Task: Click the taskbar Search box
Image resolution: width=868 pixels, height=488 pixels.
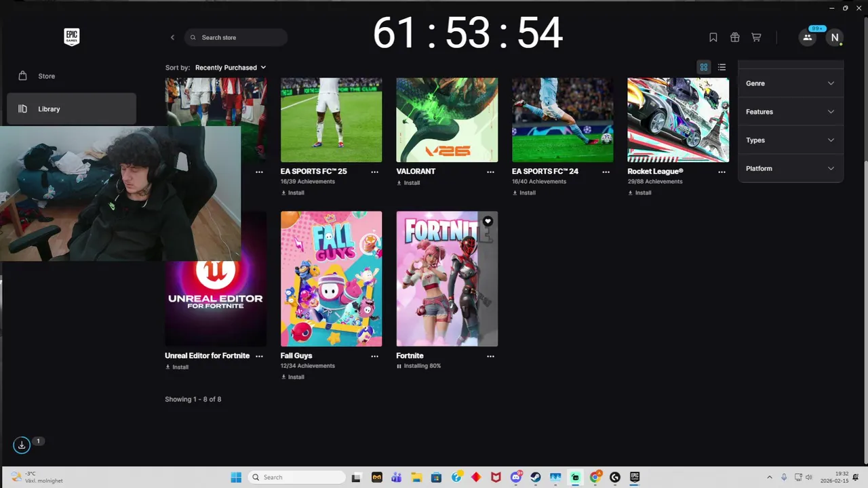Action: click(x=297, y=477)
